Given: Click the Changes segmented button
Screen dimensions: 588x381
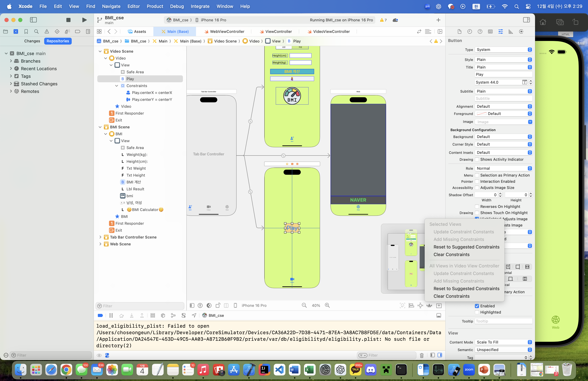Looking at the screenshot, I should point(32,41).
